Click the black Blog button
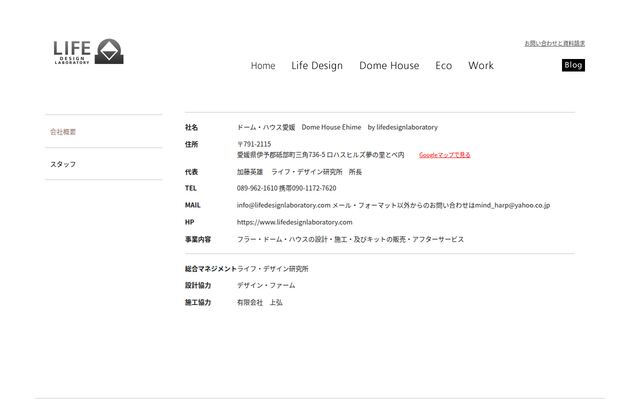This screenshot has height=400, width=640. 573,65
